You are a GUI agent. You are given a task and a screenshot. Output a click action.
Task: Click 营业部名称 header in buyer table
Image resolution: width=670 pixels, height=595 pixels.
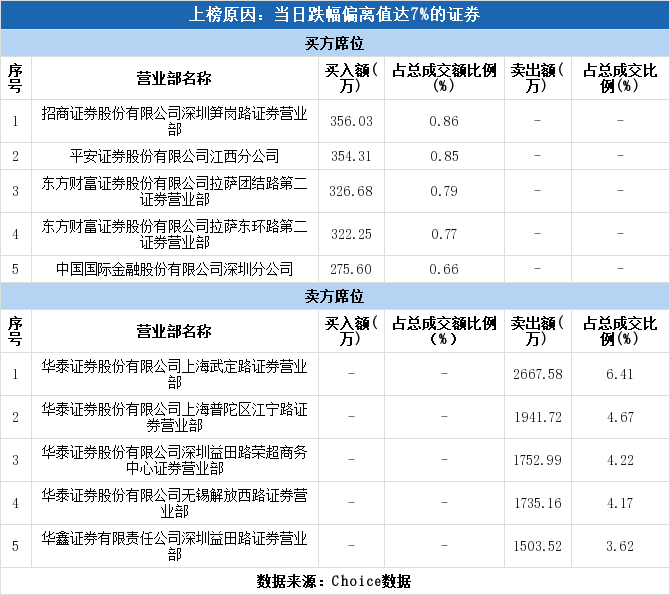coord(174,79)
